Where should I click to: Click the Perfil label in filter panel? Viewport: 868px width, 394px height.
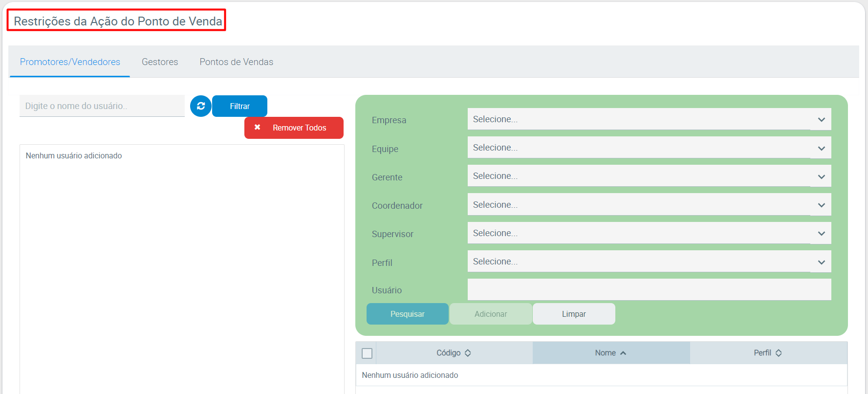coord(382,263)
